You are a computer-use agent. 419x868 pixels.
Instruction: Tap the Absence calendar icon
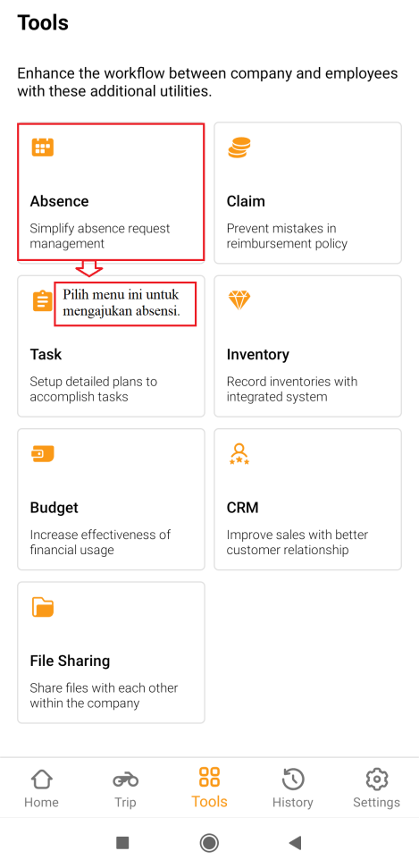tap(43, 147)
